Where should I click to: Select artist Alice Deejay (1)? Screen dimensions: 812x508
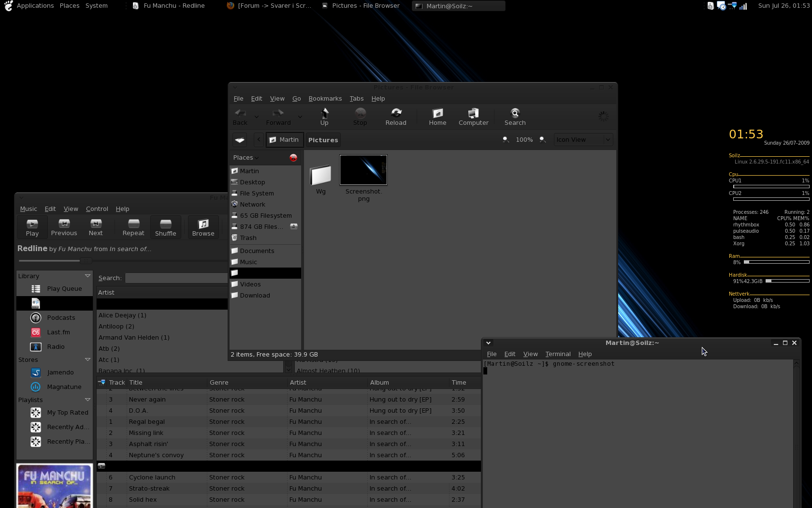pos(162,315)
